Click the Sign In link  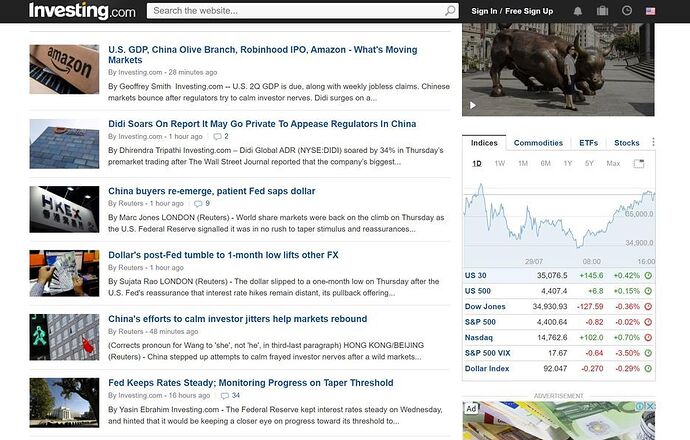click(484, 11)
